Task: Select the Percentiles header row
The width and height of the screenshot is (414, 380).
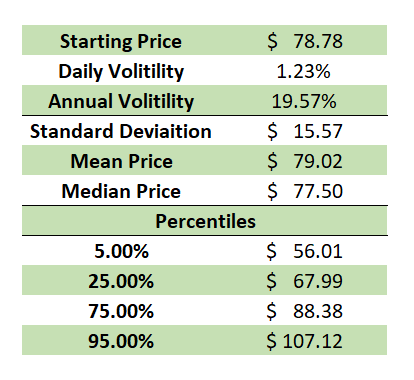Action: [205, 221]
